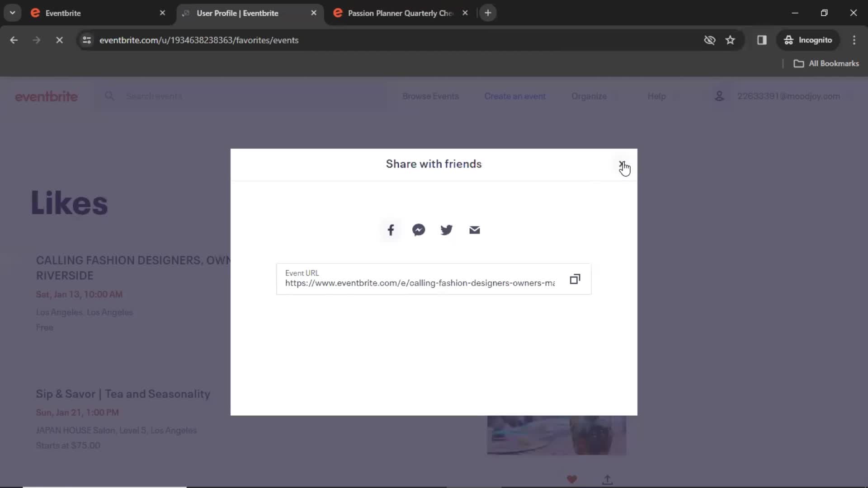This screenshot has width=868, height=488.
Task: Click the search magnifier icon
Action: 109,96
